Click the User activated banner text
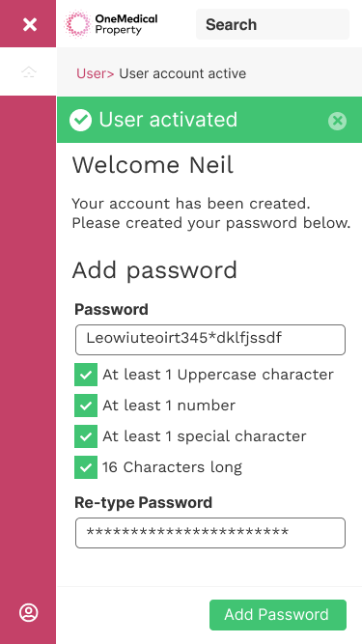 tap(168, 120)
